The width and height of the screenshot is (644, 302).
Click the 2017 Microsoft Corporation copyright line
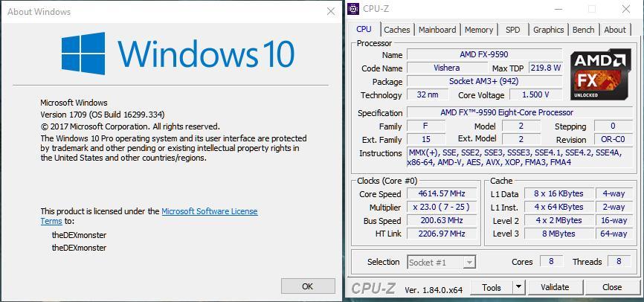[130, 126]
